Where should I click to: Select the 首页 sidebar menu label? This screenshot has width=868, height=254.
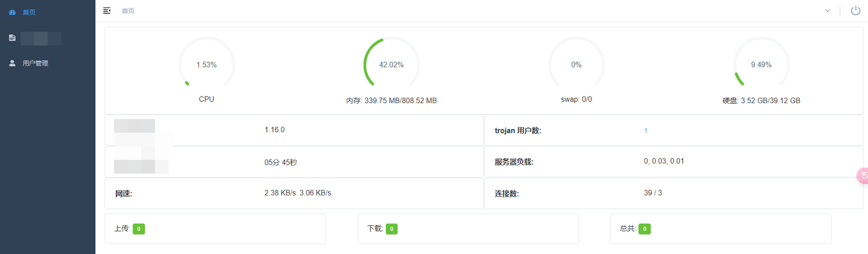pos(29,12)
